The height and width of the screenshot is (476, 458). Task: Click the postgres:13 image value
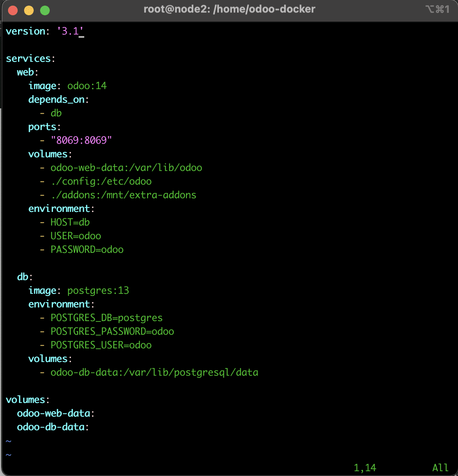click(98, 290)
